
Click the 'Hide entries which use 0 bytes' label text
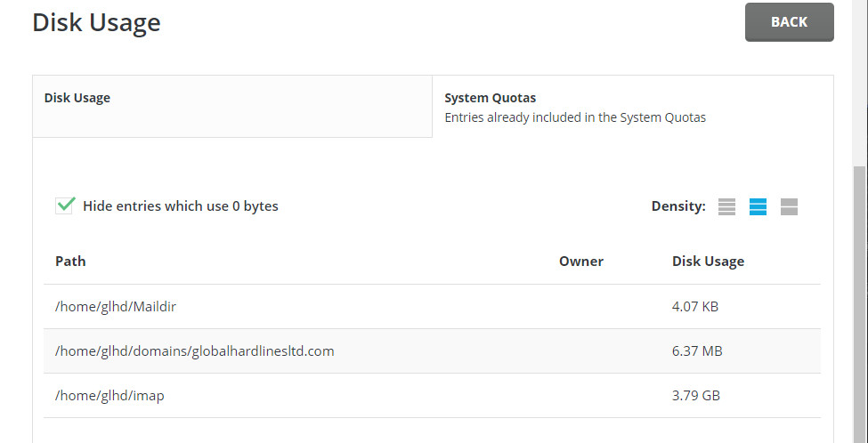tap(180, 206)
